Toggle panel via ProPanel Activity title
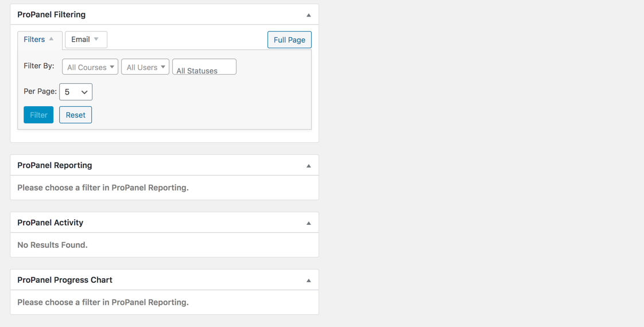Viewport: 644px width, 327px height. coord(50,223)
